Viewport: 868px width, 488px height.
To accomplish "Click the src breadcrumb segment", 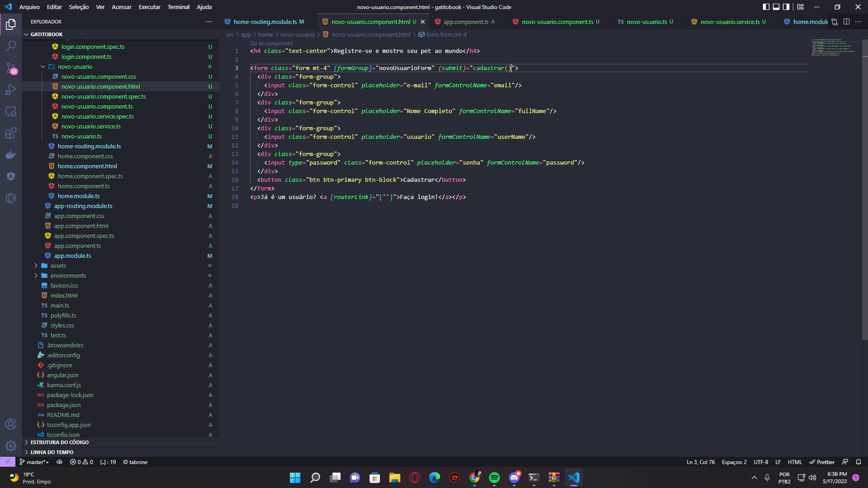I will [x=230, y=34].
